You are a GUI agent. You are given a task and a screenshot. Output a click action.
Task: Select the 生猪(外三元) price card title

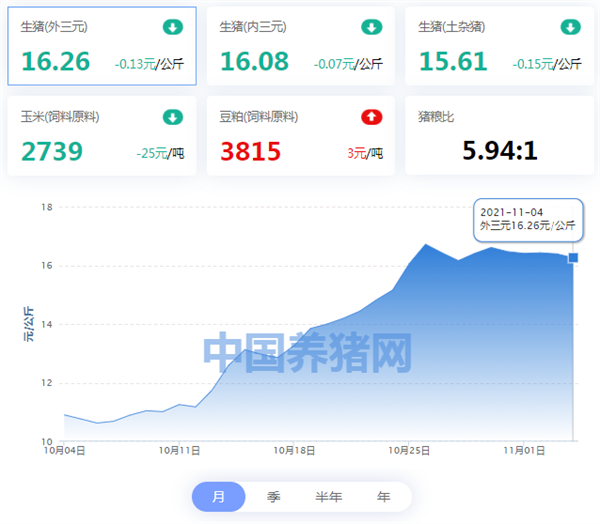click(x=54, y=27)
